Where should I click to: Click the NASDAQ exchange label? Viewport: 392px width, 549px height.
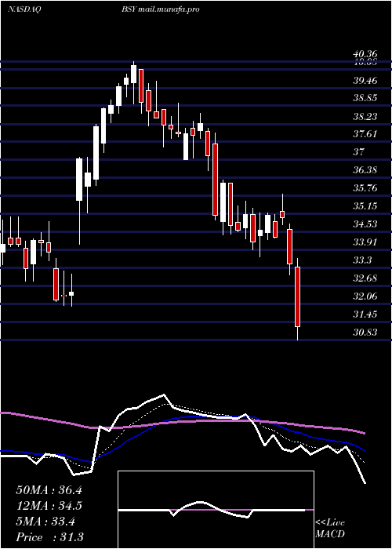point(24,9)
